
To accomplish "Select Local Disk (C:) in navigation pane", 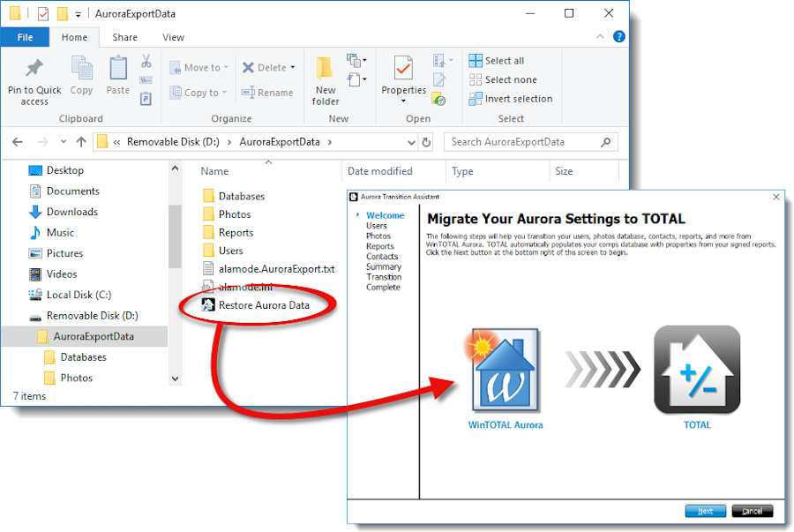I will 79,295.
